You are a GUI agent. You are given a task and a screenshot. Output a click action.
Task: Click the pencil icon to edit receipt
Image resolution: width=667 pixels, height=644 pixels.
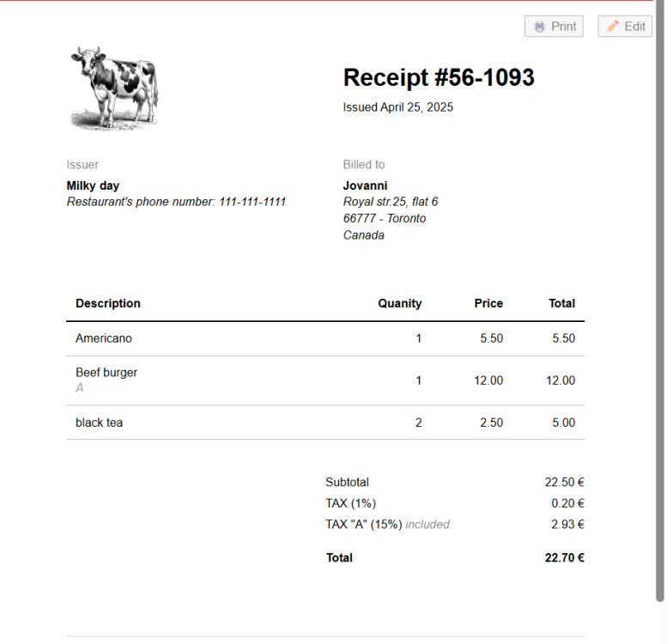(x=612, y=27)
